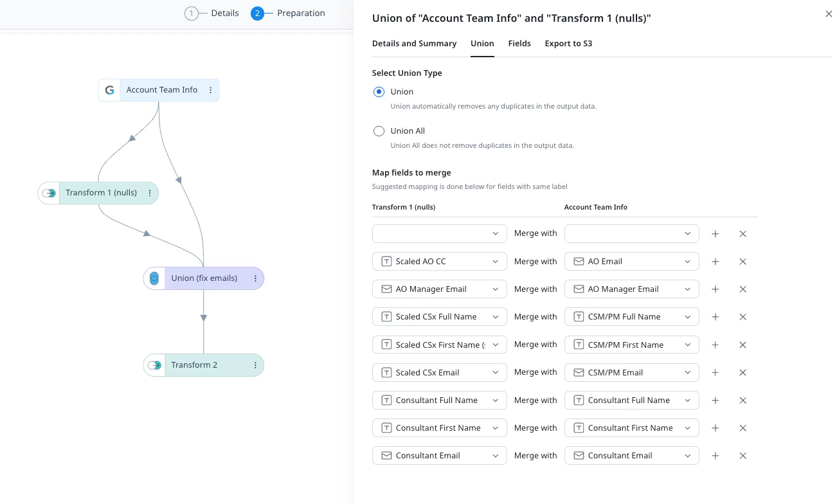Open the CSM/PM Full Name dropdown

click(631, 317)
